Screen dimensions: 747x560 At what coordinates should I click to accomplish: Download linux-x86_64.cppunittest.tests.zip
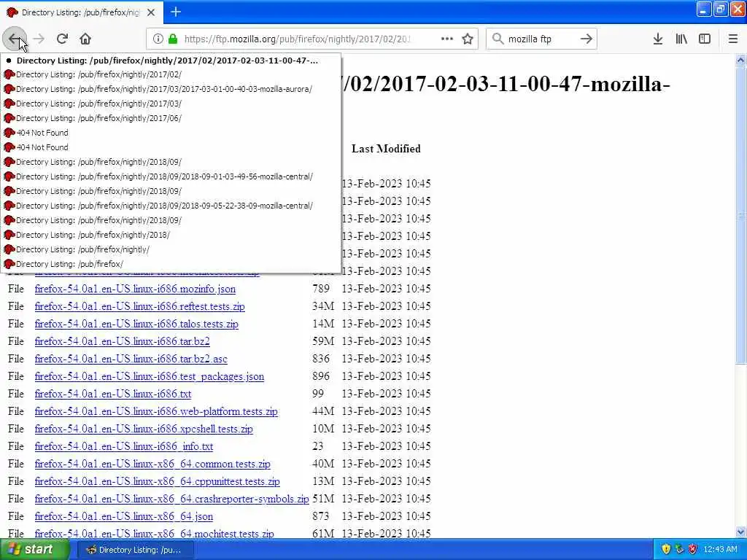(x=158, y=481)
